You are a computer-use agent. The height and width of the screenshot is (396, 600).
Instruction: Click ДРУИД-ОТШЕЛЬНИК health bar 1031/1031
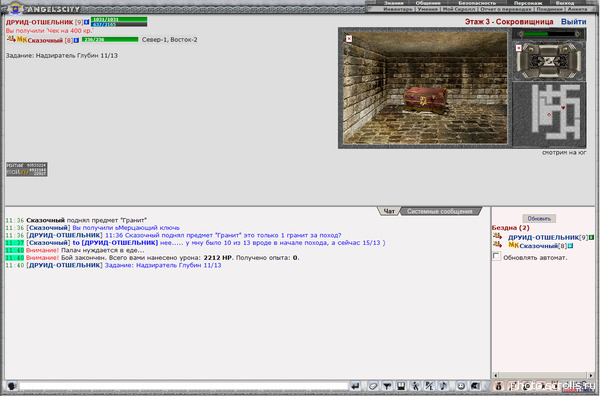coord(119,19)
